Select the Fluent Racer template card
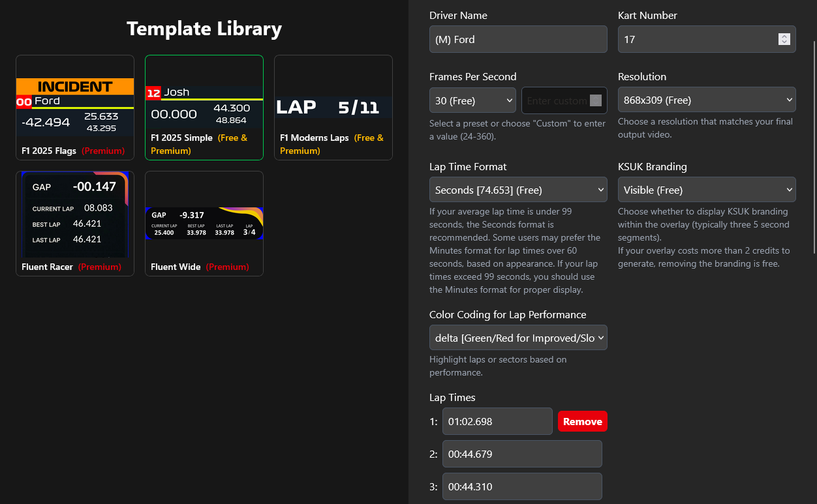Screen dimensions: 817x504 75,224
